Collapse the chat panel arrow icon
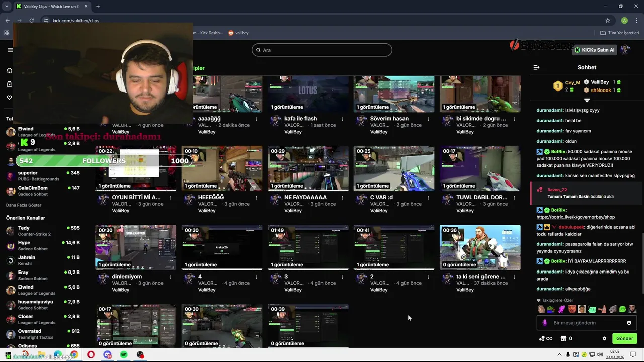Screen dimensions: 644x362 tap(536, 67)
